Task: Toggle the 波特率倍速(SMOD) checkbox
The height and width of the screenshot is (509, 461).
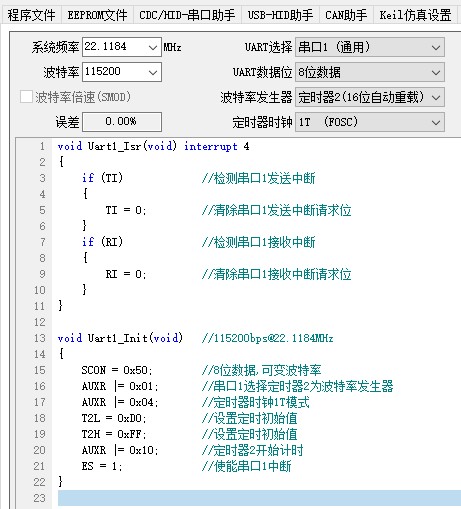Action: pyautogui.click(x=26, y=97)
